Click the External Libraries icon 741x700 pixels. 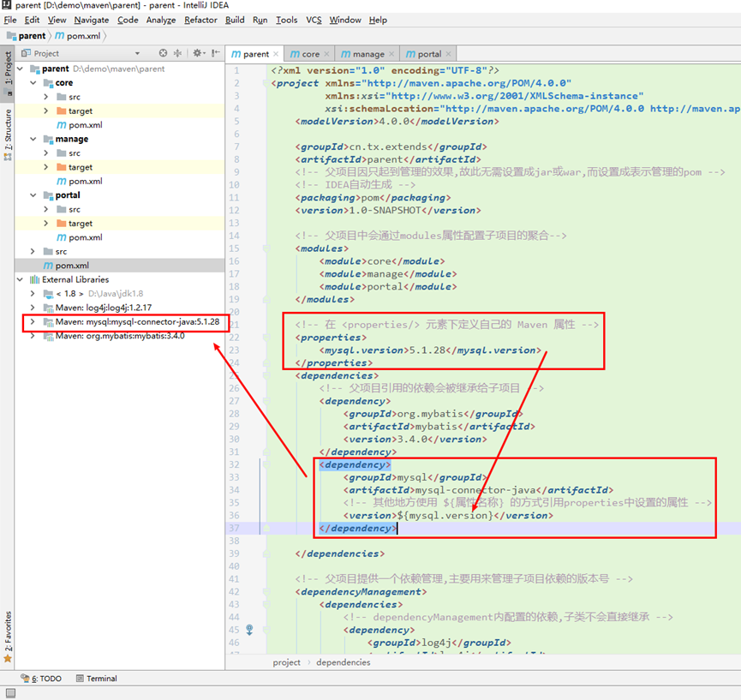[x=34, y=279]
